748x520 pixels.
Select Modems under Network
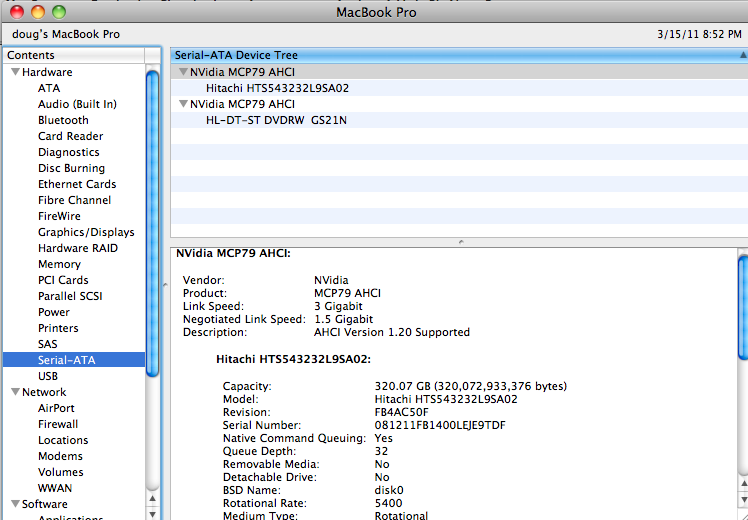click(60, 456)
